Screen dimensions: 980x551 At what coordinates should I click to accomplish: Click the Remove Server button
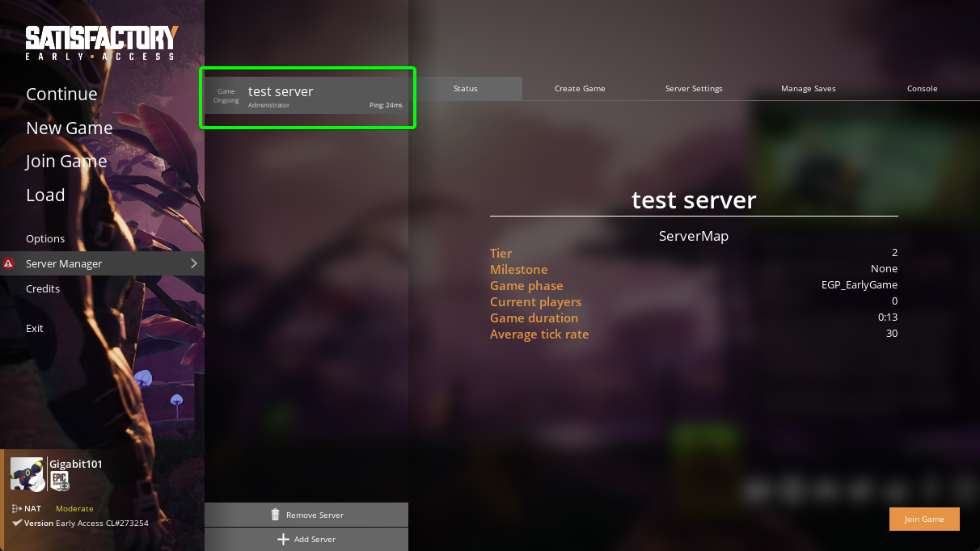pos(306,515)
